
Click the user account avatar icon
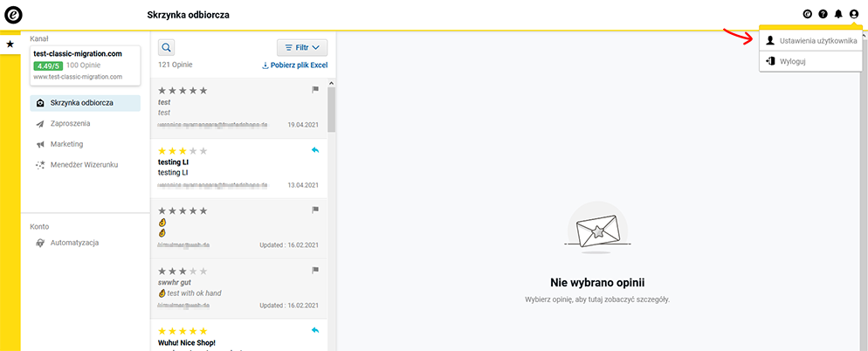tap(854, 14)
